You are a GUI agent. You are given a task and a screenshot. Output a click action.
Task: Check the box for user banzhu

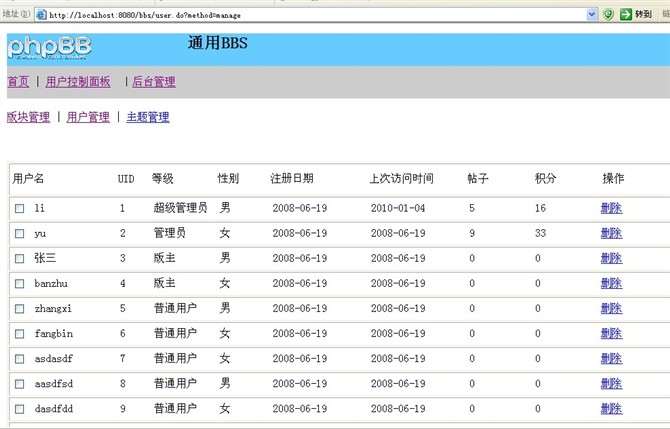[20, 284]
